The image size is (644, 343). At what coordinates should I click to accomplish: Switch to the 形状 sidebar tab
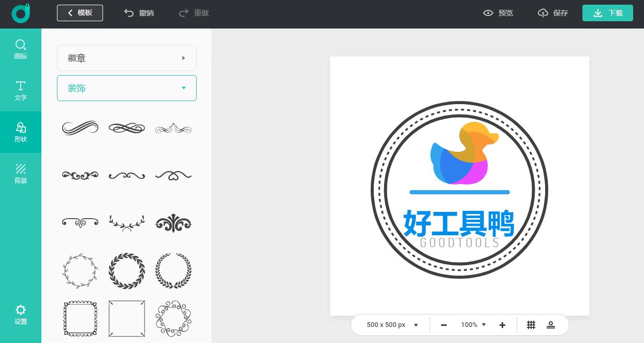point(21,132)
